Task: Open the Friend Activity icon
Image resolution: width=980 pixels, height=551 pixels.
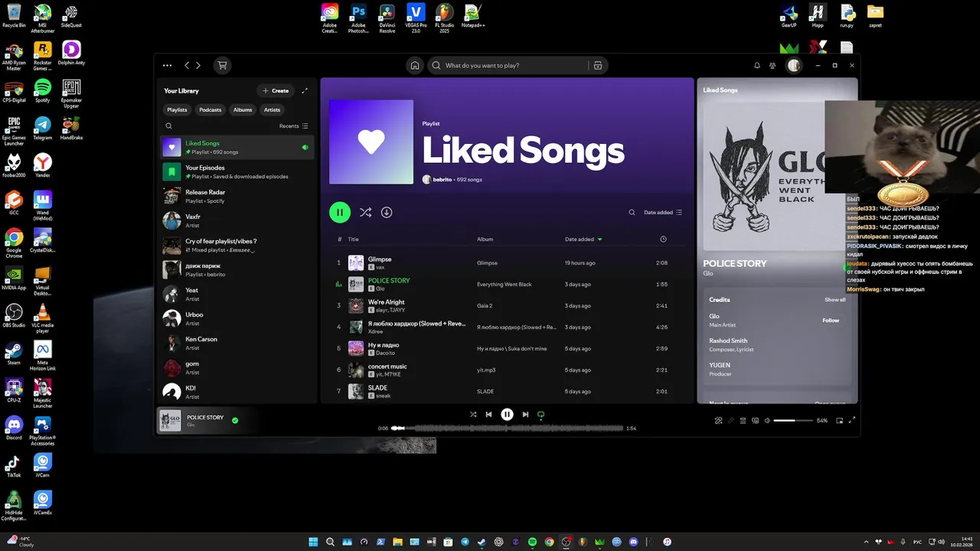Action: pyautogui.click(x=773, y=67)
